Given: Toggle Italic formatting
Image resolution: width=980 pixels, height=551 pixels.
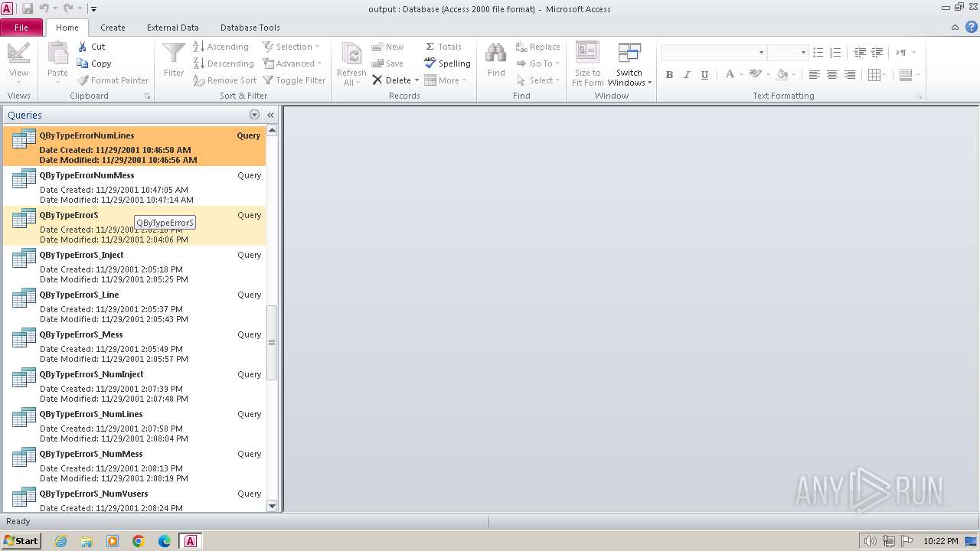Looking at the screenshot, I should [687, 74].
